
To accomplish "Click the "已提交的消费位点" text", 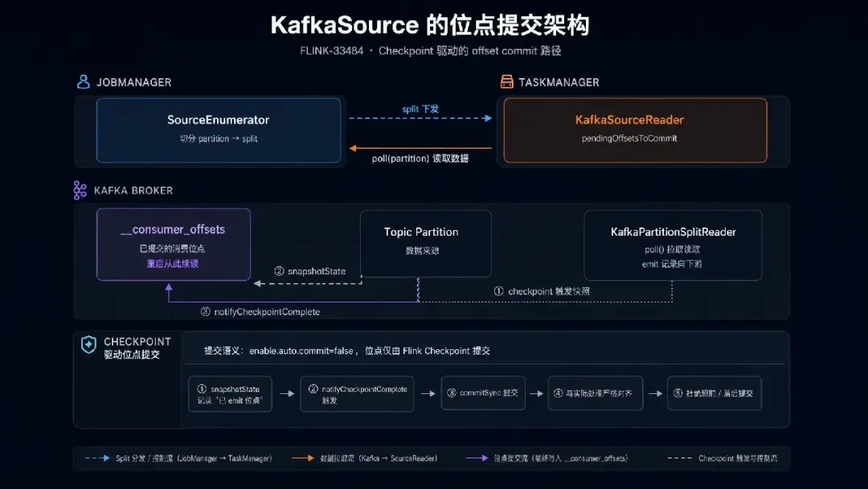I will (x=172, y=249).
